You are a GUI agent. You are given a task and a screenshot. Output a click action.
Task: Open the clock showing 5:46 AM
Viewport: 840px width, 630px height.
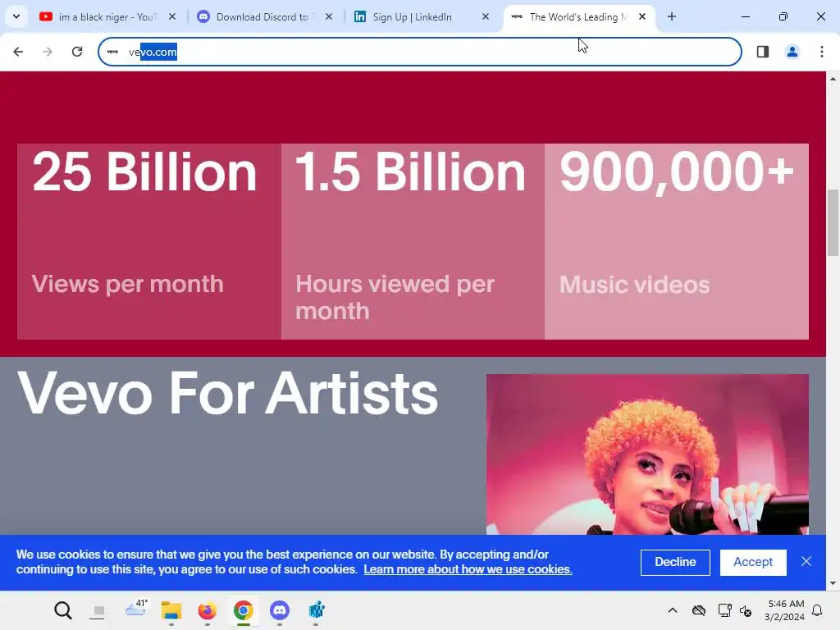[784, 610]
